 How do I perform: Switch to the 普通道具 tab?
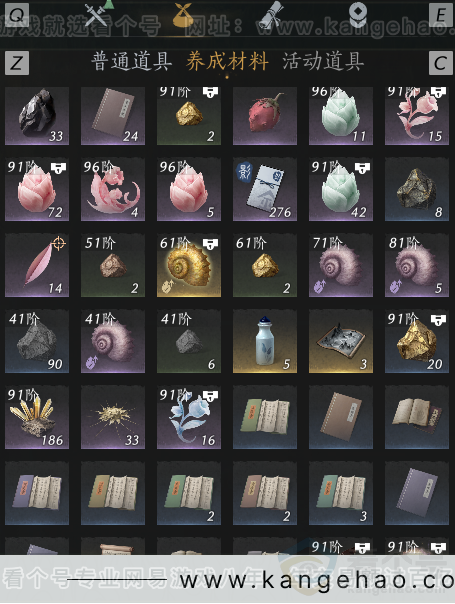coord(131,62)
